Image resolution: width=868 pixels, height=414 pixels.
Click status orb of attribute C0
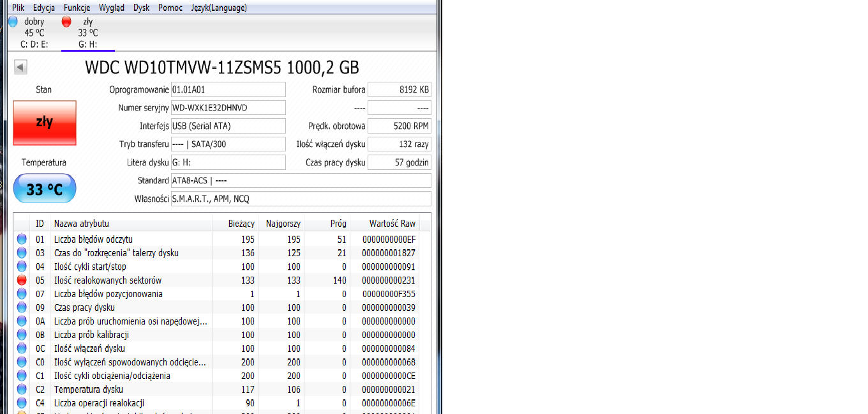22,362
